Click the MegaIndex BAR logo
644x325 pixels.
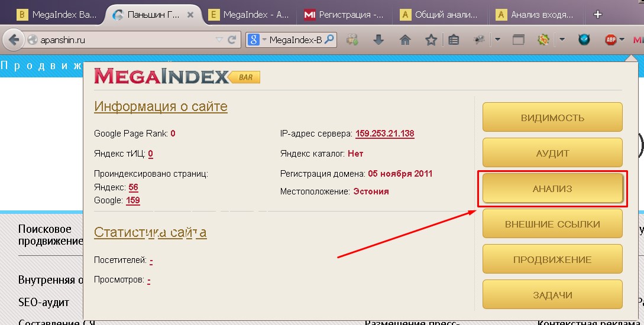[x=177, y=76]
